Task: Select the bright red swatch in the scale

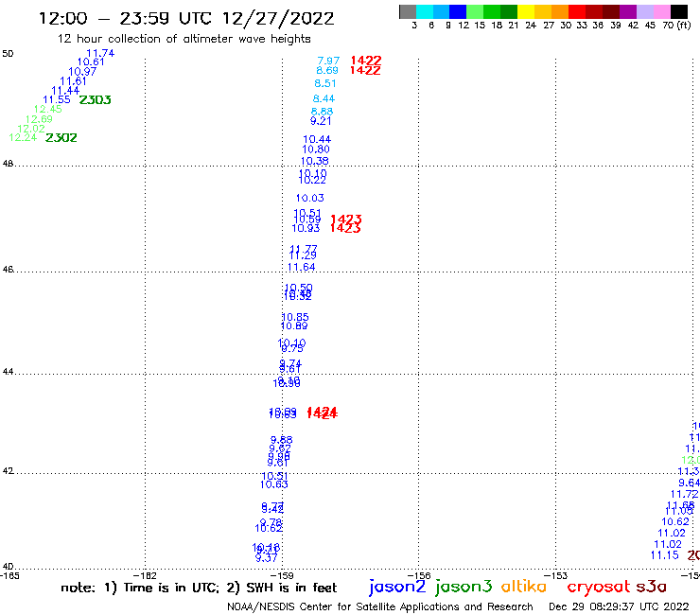Action: 577,11
